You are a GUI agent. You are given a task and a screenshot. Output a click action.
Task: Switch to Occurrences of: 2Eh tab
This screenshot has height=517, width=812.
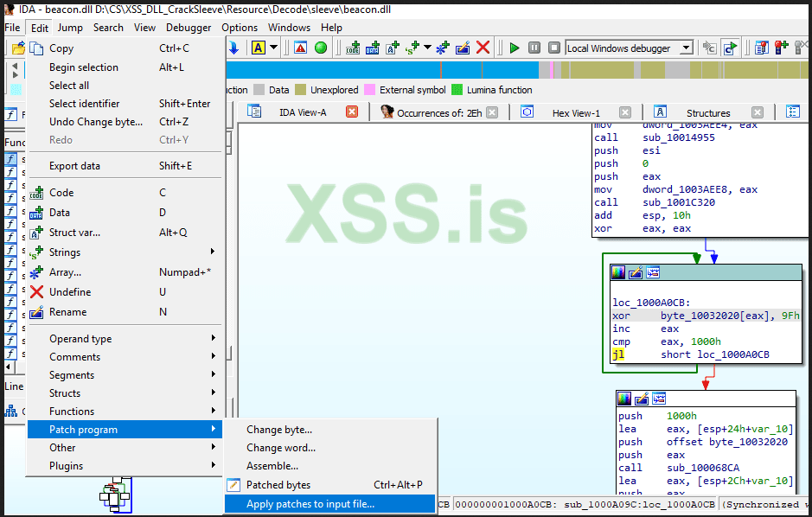tap(439, 112)
